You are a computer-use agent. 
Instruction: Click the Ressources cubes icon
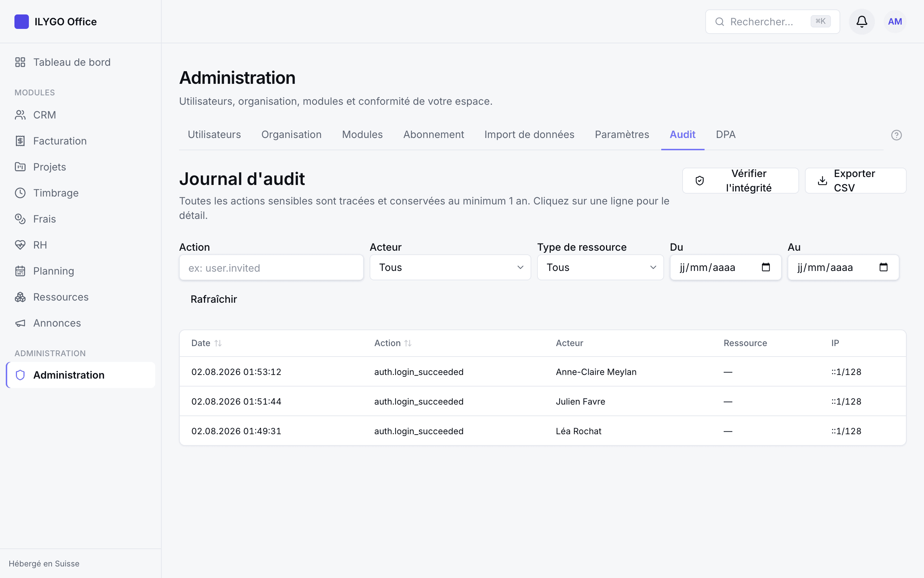pyautogui.click(x=20, y=297)
